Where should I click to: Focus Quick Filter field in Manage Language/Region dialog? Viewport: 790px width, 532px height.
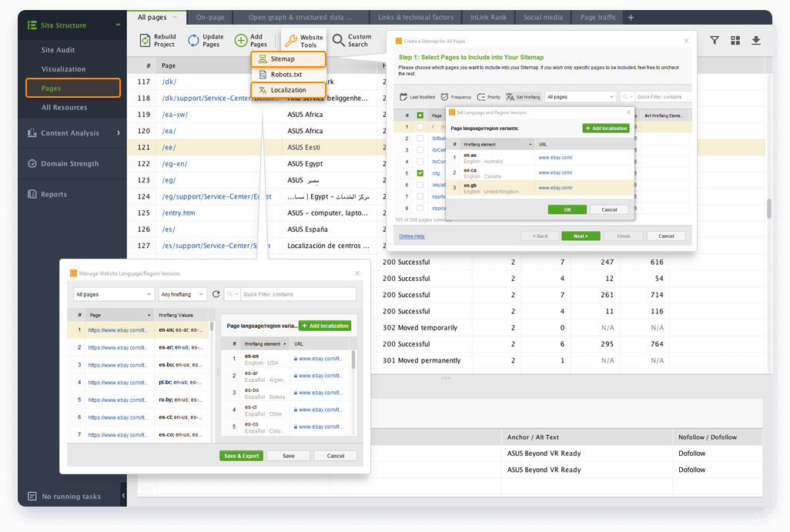point(298,294)
